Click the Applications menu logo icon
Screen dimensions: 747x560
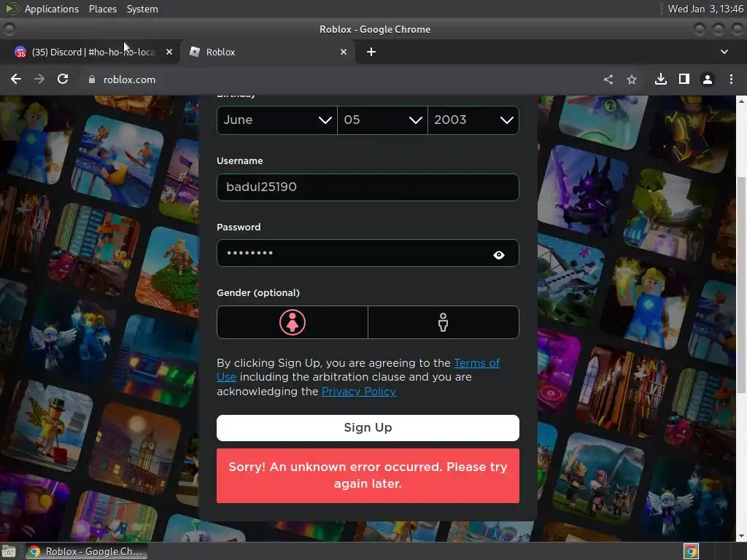12,9
